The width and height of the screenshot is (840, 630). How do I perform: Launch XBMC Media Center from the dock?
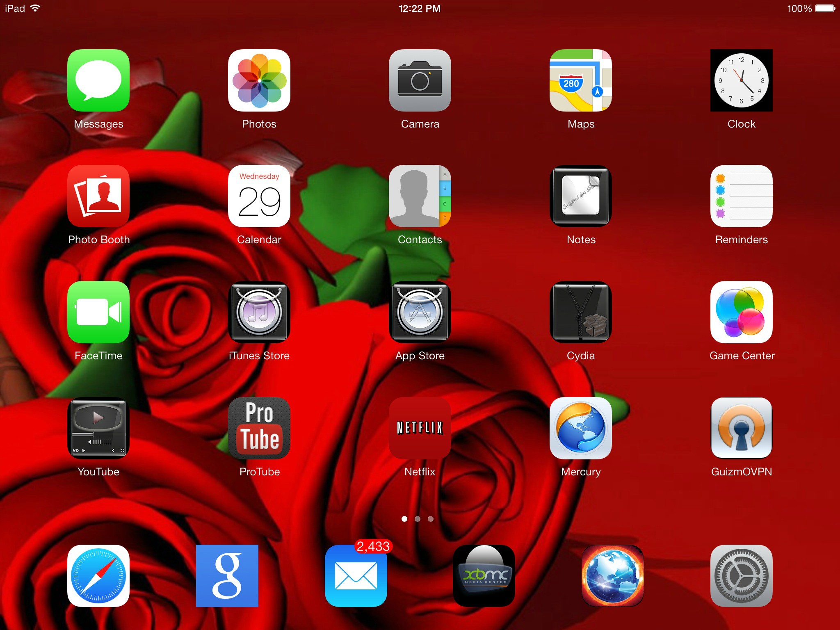(x=484, y=576)
